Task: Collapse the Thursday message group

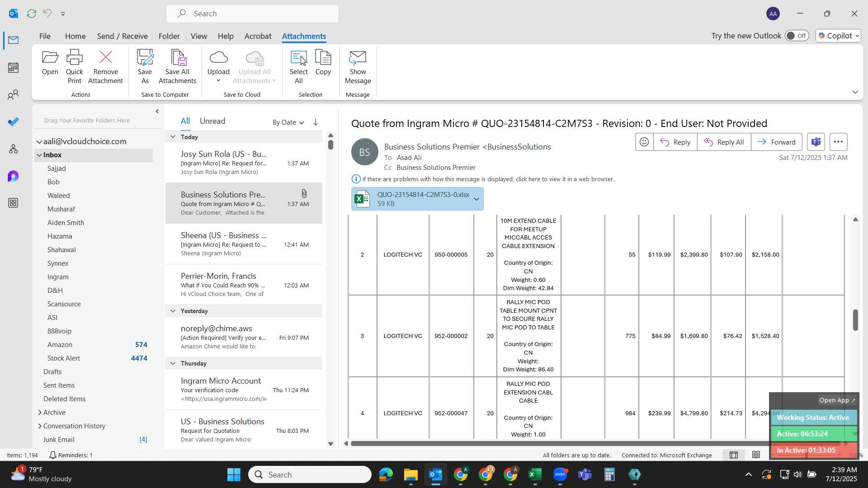Action: [173, 363]
